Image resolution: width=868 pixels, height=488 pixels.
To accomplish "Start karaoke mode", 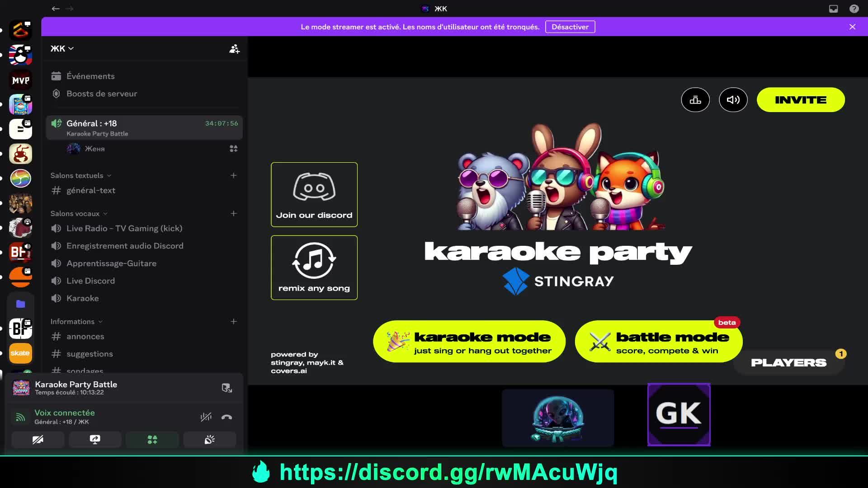I will [469, 342].
